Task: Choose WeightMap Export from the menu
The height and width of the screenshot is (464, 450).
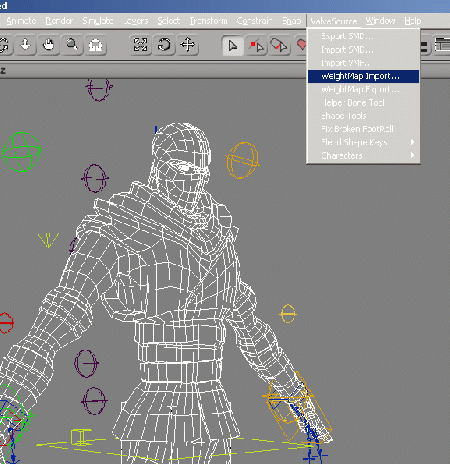Action: click(363, 89)
